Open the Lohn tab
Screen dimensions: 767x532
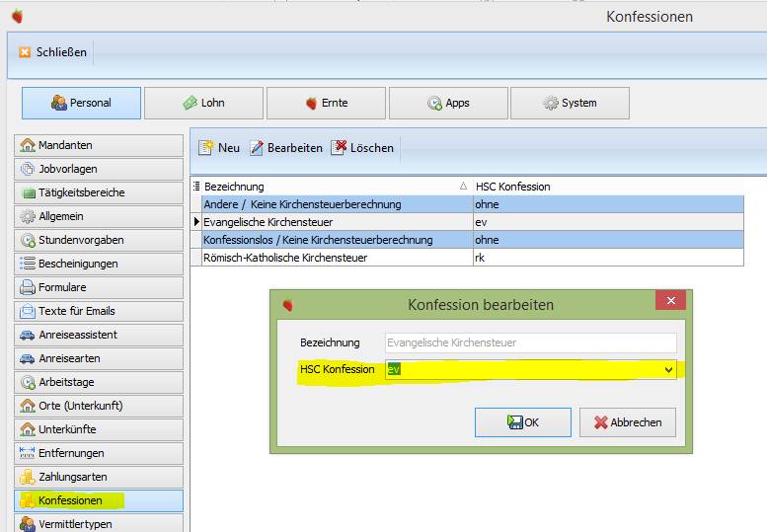coord(204,104)
